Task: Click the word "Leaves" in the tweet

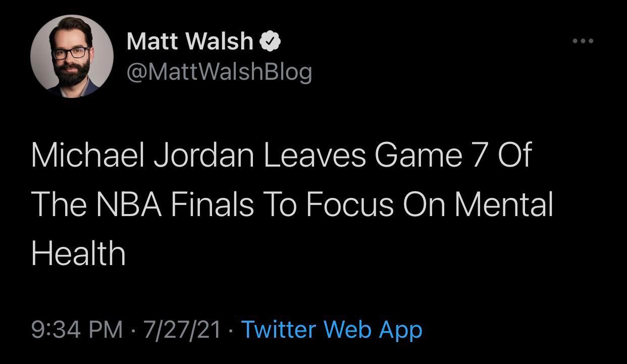Action: pyautogui.click(x=313, y=155)
